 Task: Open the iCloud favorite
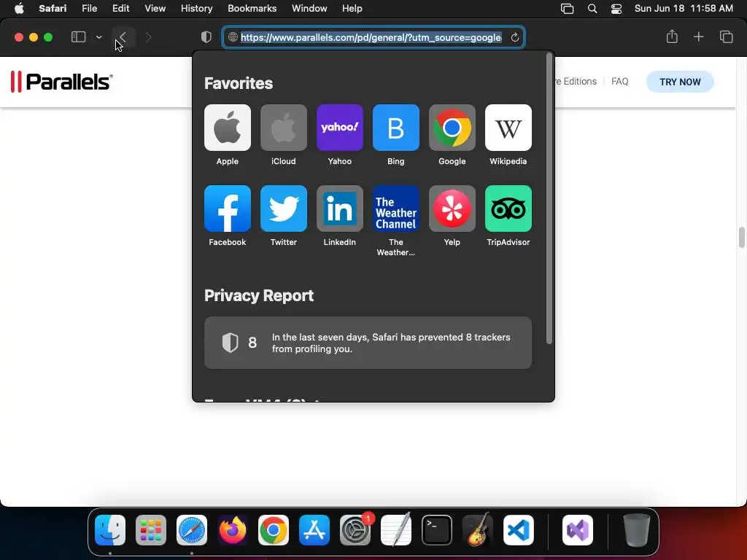click(284, 128)
